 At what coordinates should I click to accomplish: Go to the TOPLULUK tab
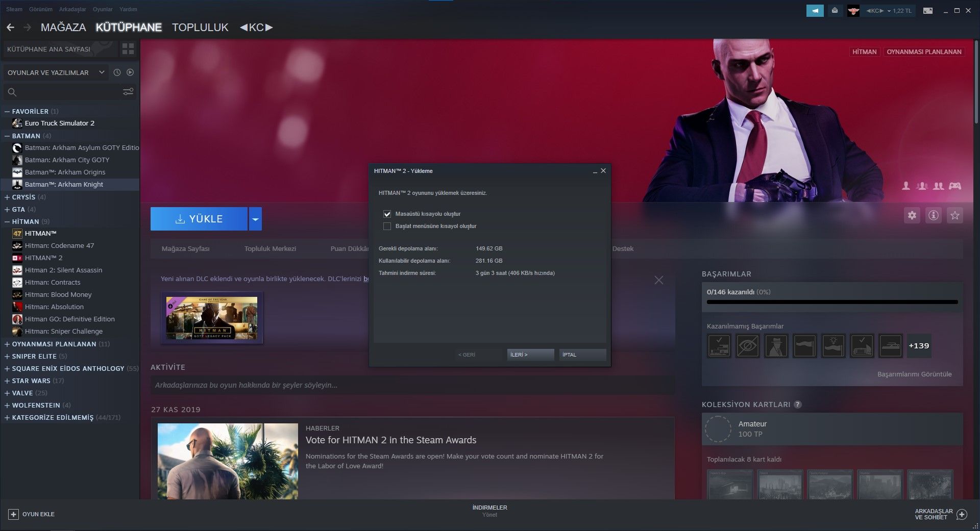[x=200, y=28]
